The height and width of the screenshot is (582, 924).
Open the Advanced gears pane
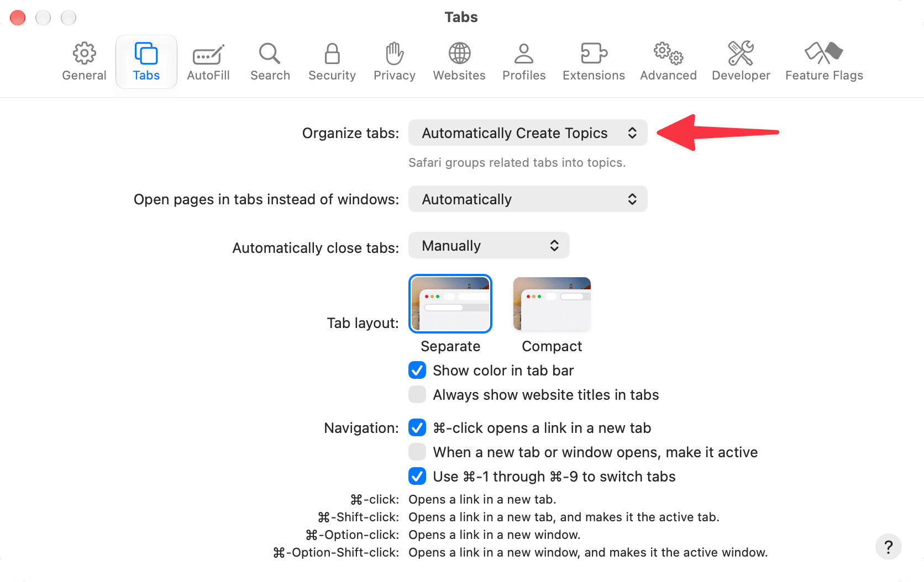click(669, 62)
